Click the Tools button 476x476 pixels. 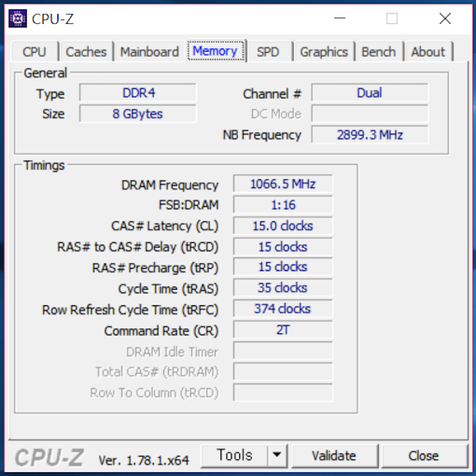(234, 455)
